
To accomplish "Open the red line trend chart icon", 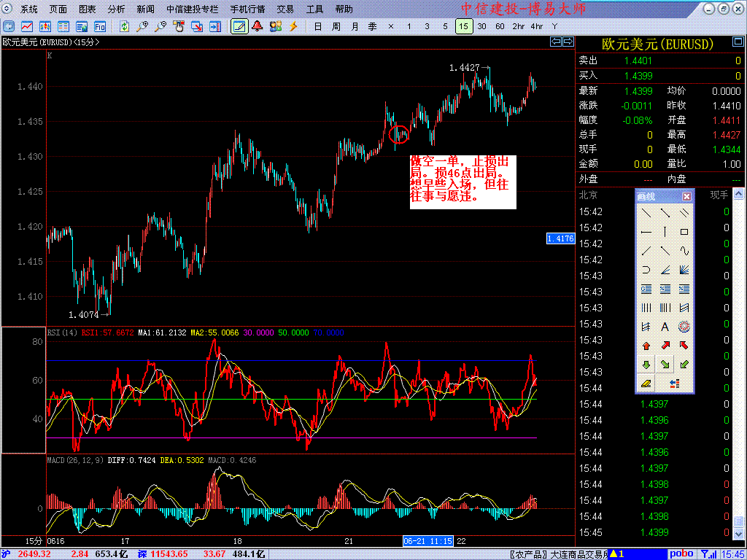I will [27, 26].
